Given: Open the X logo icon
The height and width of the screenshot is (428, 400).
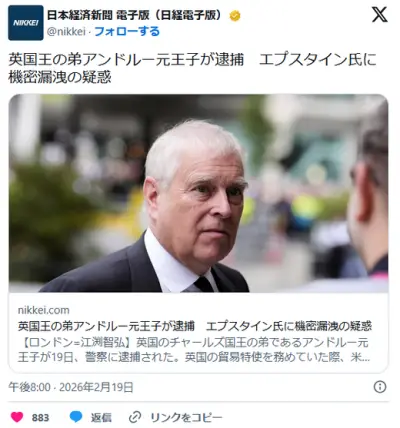Looking at the screenshot, I should (x=380, y=14).
